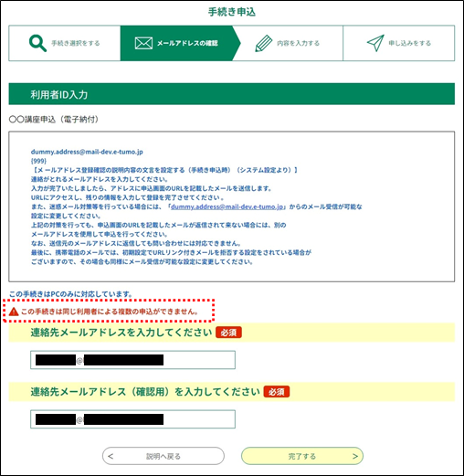The image size is (464, 476).
Task: Select the 手続き選択をする step
Action: pos(65,43)
